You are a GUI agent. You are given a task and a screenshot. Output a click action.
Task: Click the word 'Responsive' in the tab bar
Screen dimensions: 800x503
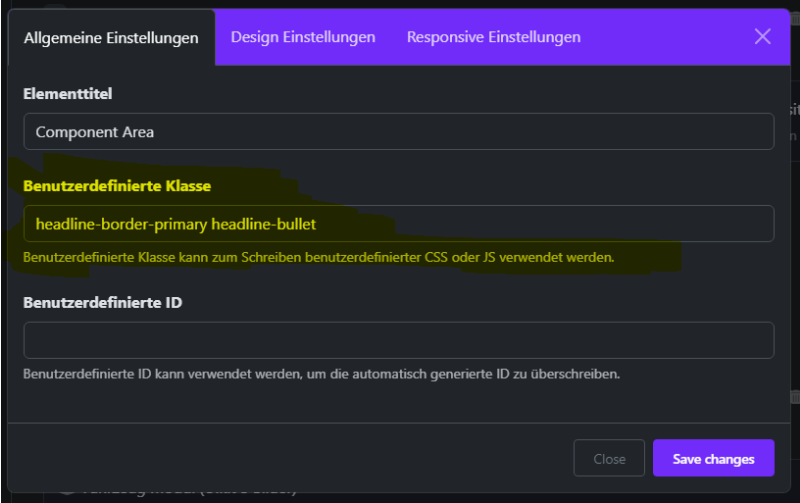[x=445, y=37]
